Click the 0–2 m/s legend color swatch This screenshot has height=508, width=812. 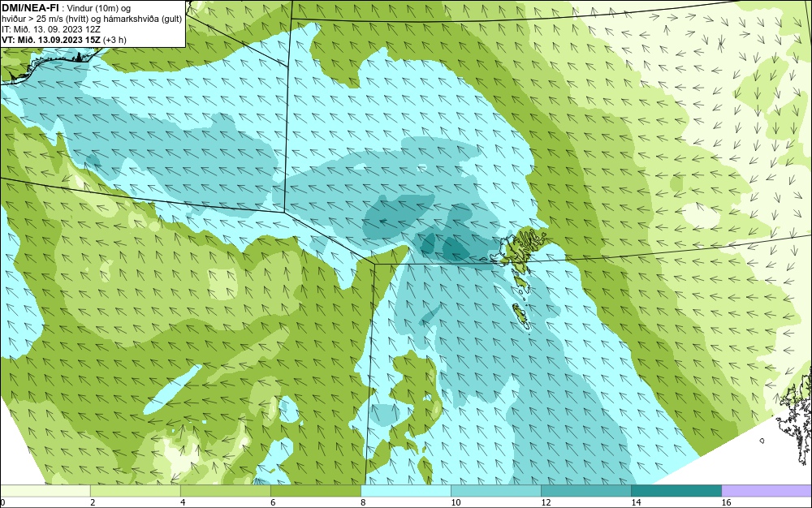click(45, 490)
